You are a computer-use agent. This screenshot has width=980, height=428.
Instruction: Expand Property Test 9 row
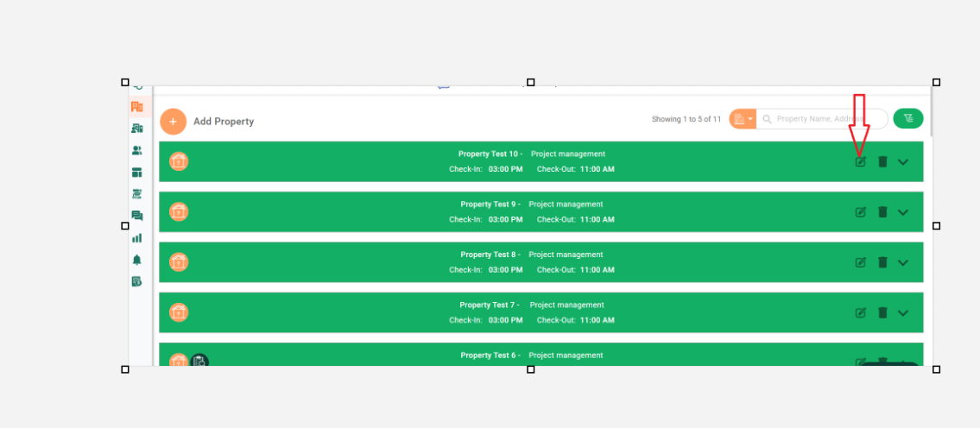click(x=903, y=212)
